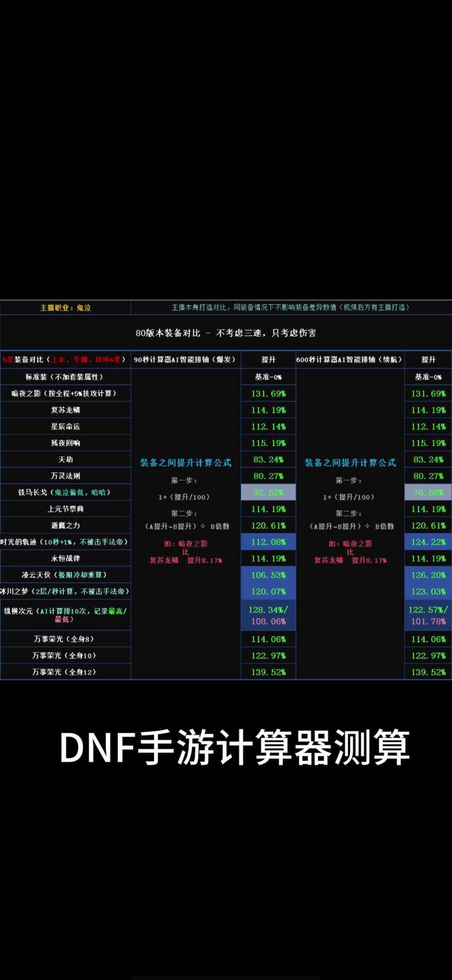This screenshot has height=980, width=452.
Task: Select the 纵横次元 row label
Action: (65, 615)
